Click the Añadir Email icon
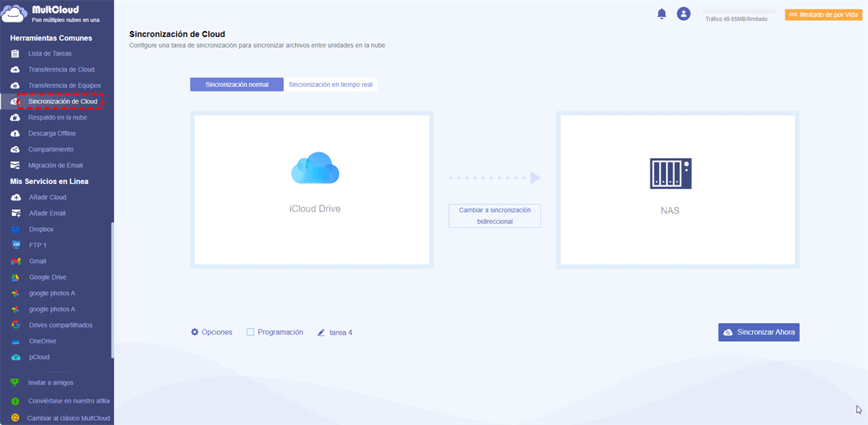Screen dimensions: 868x425 pos(15,213)
